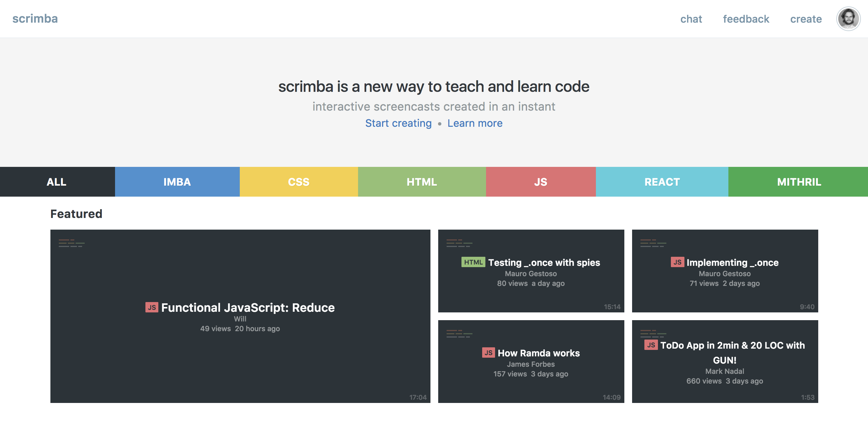
Task: Click the JS badge on Functional JavaScript card
Action: 152,307
